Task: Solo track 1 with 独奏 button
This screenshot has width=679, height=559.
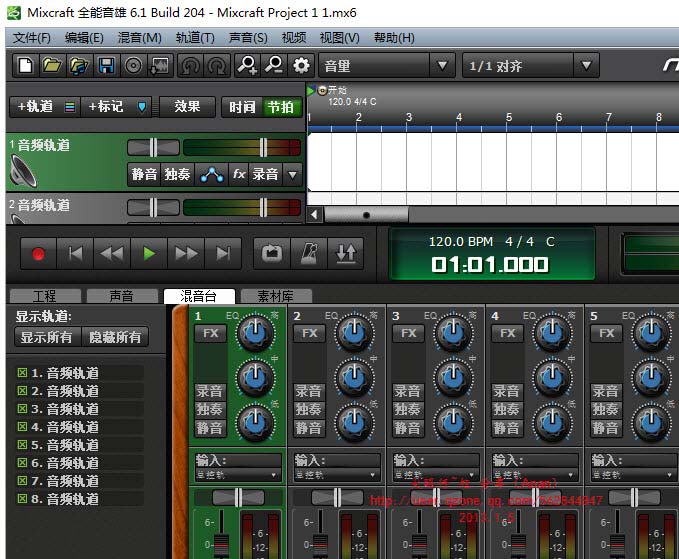Action: 178,174
